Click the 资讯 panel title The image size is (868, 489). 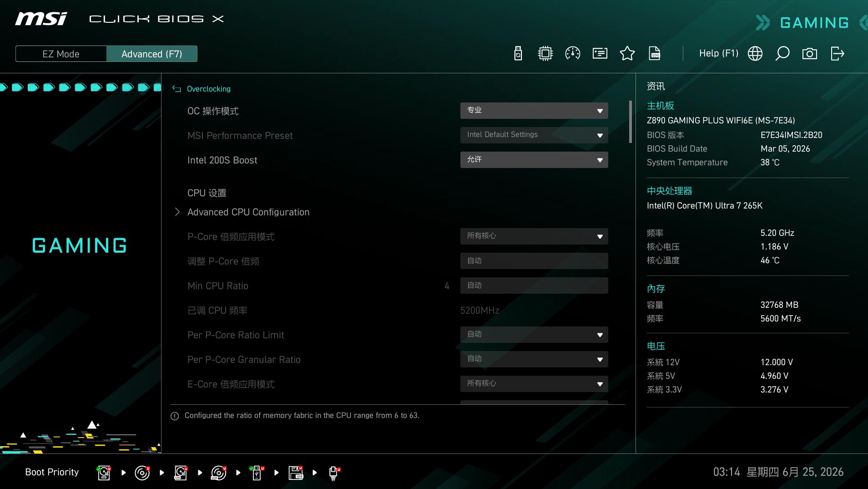point(656,87)
